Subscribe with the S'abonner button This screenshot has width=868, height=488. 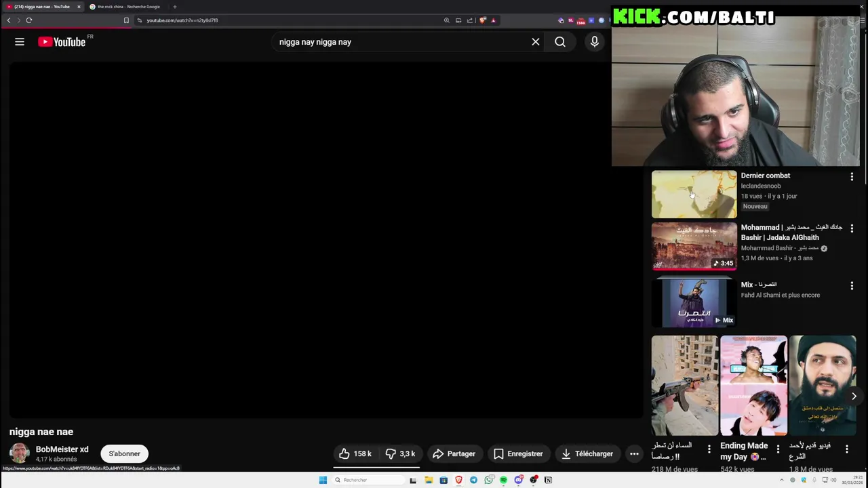click(125, 453)
